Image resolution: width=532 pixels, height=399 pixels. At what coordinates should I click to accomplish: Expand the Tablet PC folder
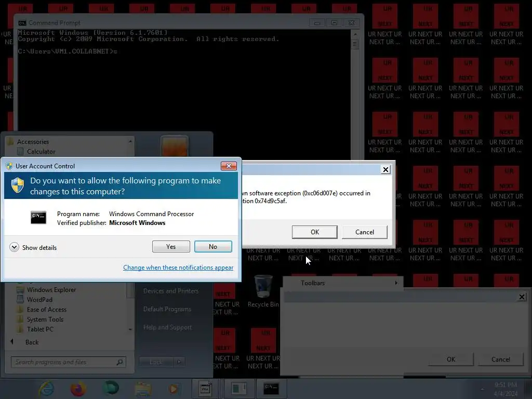[x=40, y=329]
